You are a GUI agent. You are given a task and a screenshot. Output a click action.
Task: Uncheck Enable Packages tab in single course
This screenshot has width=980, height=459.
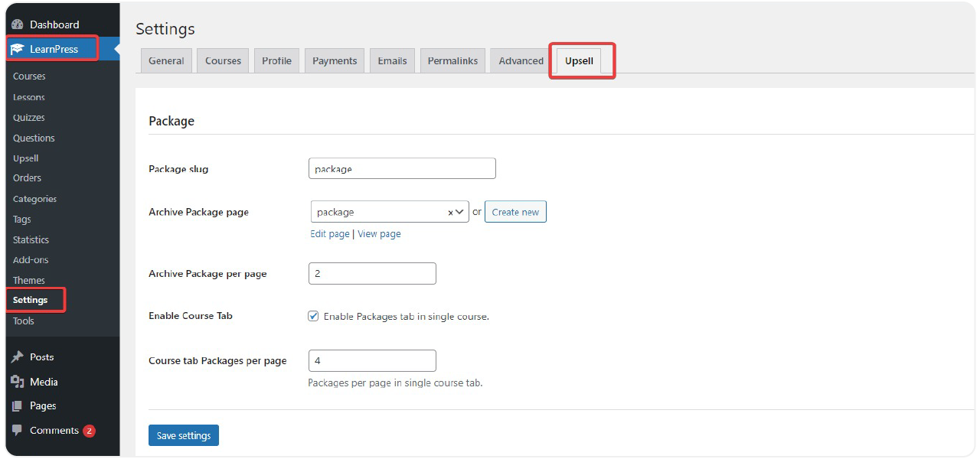(x=313, y=316)
